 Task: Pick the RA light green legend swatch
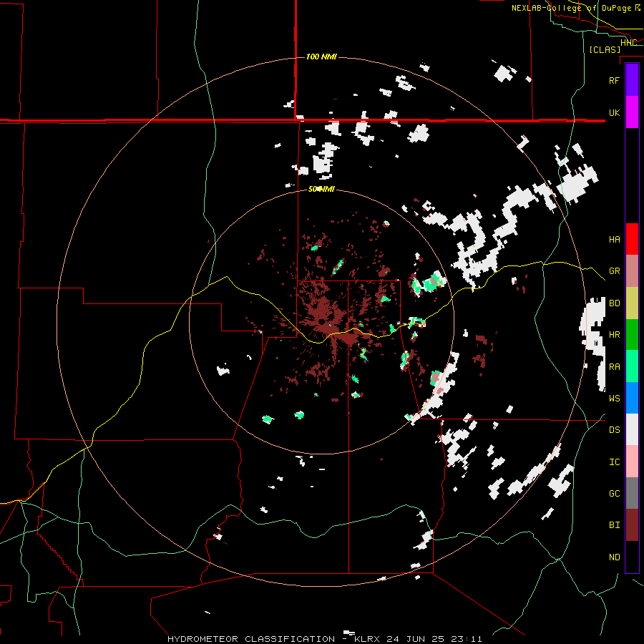click(x=632, y=366)
